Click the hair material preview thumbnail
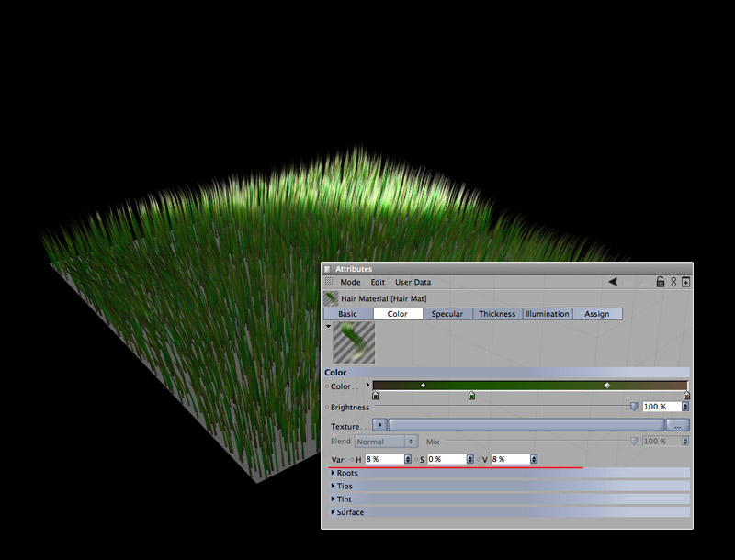Viewport: 735px width, 560px height. coord(353,342)
